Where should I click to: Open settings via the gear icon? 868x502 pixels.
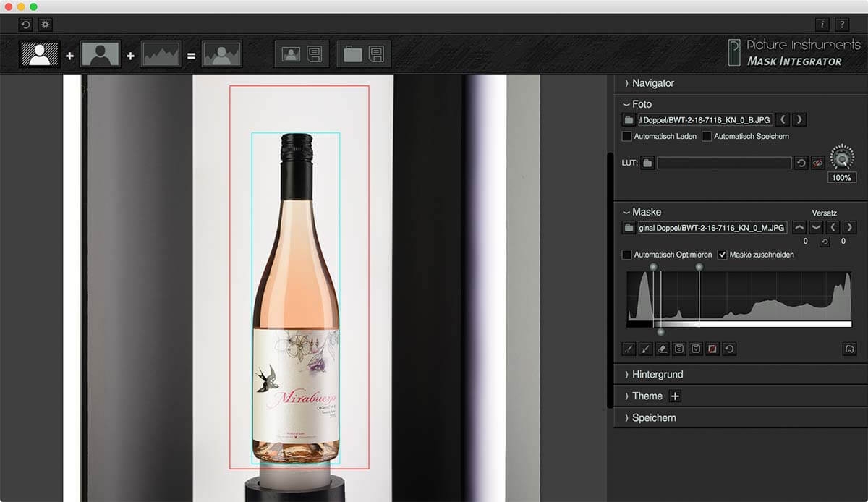[x=46, y=25]
